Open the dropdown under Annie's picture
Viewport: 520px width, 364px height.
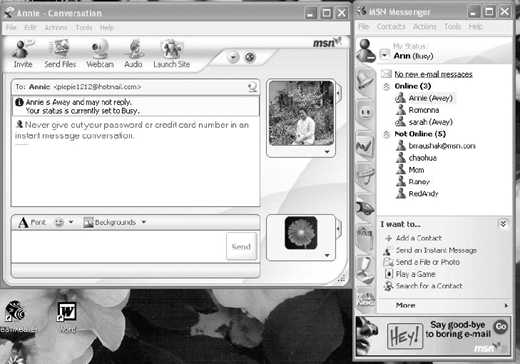click(327, 152)
